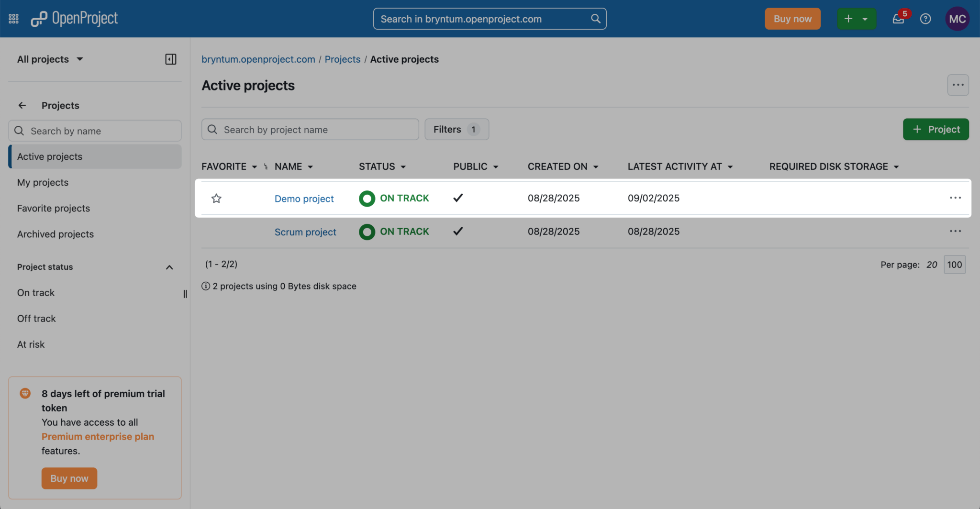Open more options for Demo project row
The width and height of the screenshot is (980, 509).
point(955,198)
